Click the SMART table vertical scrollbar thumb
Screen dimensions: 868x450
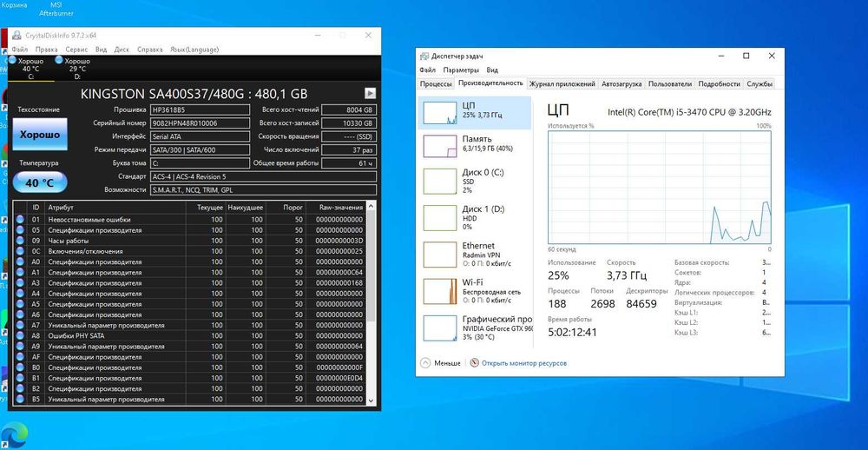(371, 266)
